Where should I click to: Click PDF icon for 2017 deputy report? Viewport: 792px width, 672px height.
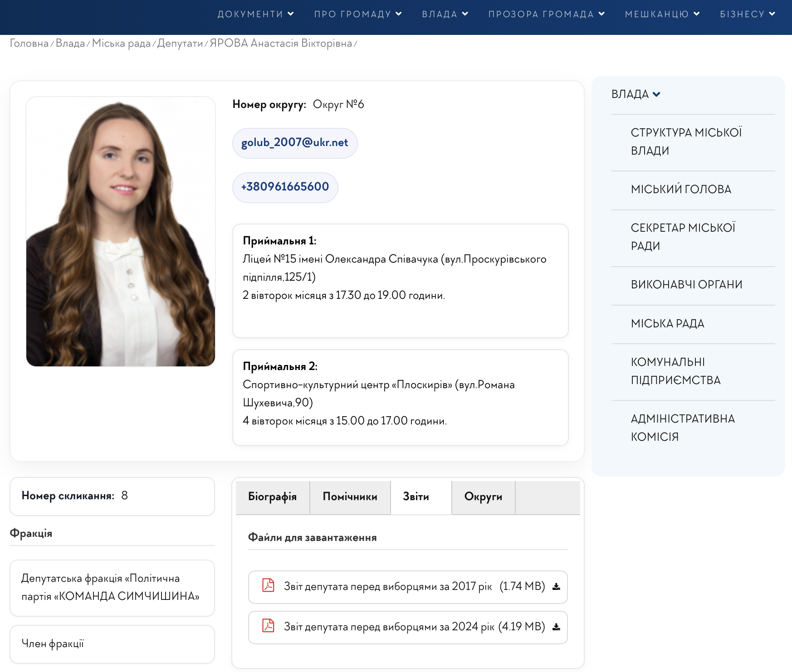tap(268, 585)
